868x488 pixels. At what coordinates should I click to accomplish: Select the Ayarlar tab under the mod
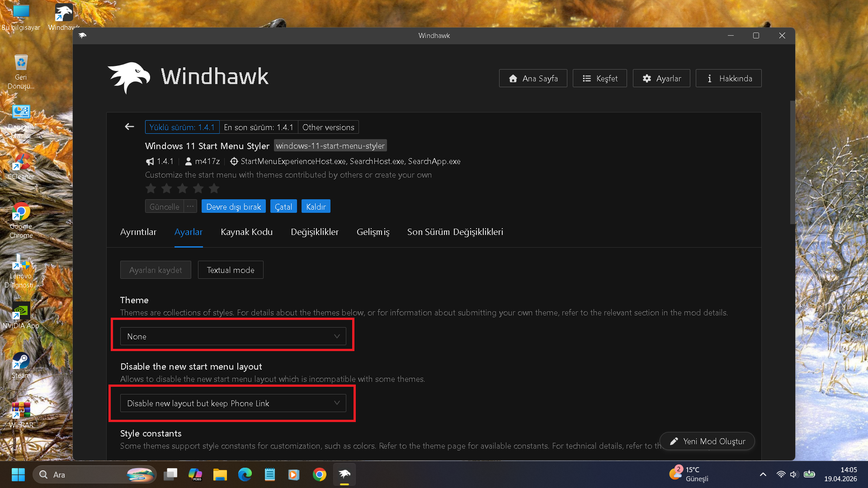pyautogui.click(x=189, y=232)
